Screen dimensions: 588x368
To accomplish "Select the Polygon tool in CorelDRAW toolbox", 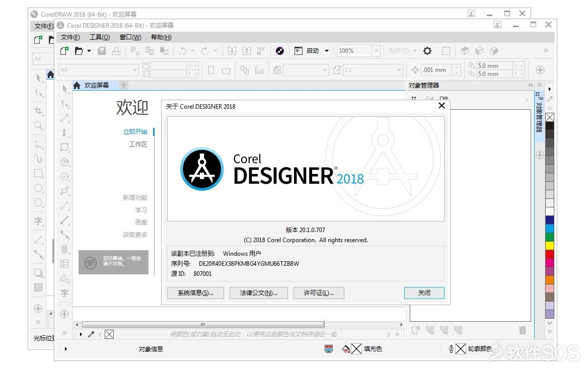I will point(38,203).
